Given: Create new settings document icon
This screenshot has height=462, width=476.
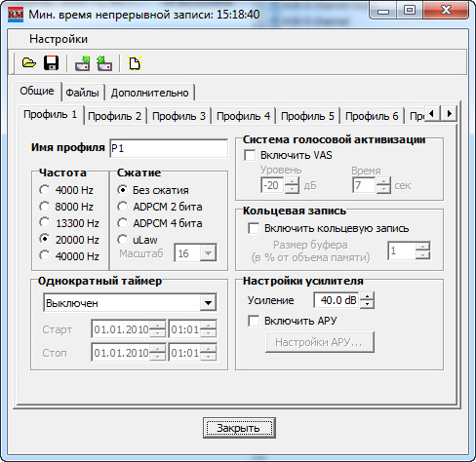Looking at the screenshot, I should point(135,63).
